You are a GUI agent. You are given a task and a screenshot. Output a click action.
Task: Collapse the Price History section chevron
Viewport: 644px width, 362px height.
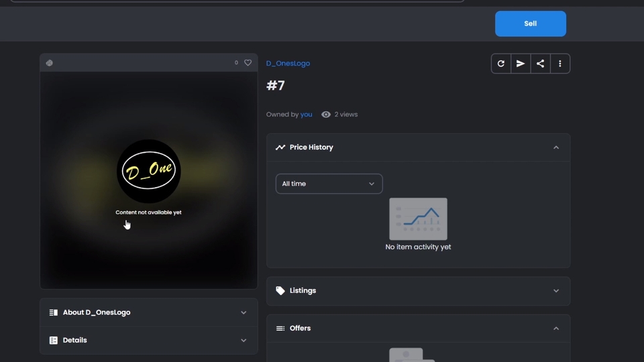tap(556, 147)
